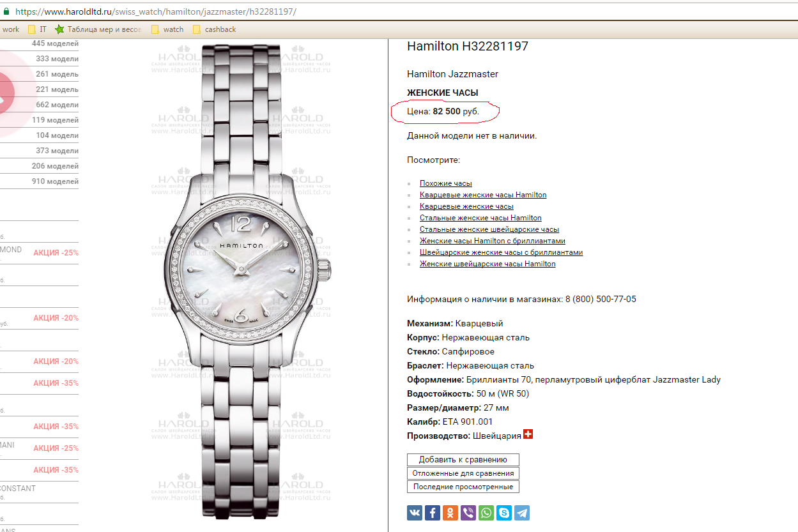Share on Facebook via its icon
Viewport: 798px width, 532px height.
pos(433,512)
